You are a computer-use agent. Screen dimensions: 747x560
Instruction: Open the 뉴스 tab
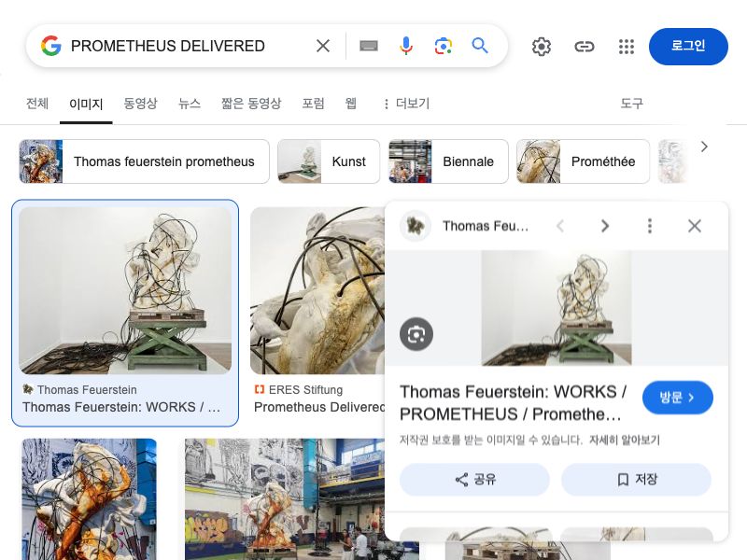coord(190,104)
